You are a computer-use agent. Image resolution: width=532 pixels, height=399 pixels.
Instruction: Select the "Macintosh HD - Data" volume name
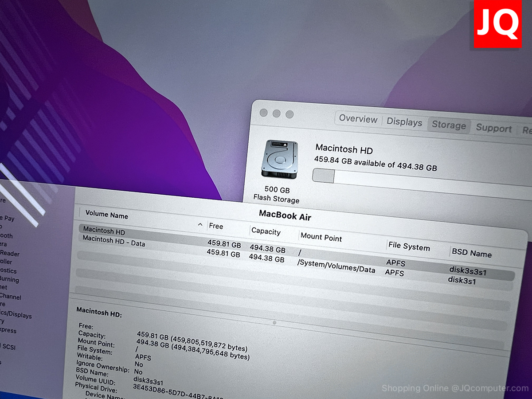click(x=114, y=241)
